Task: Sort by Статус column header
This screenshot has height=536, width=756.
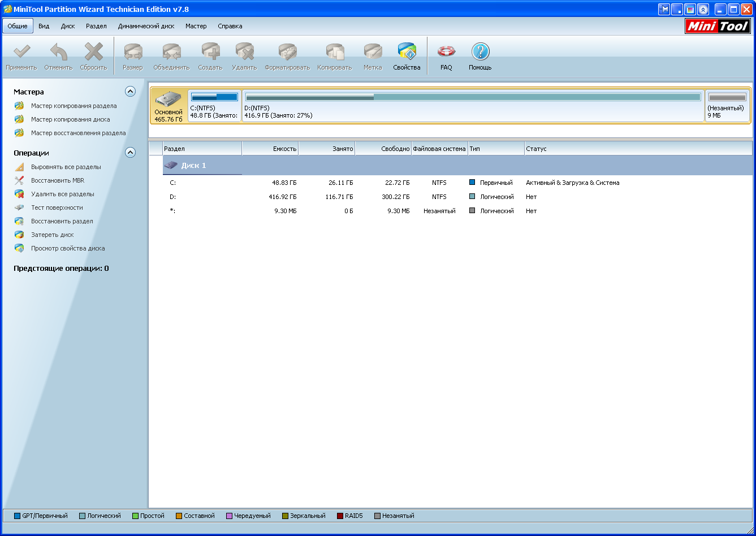Action: (x=638, y=149)
